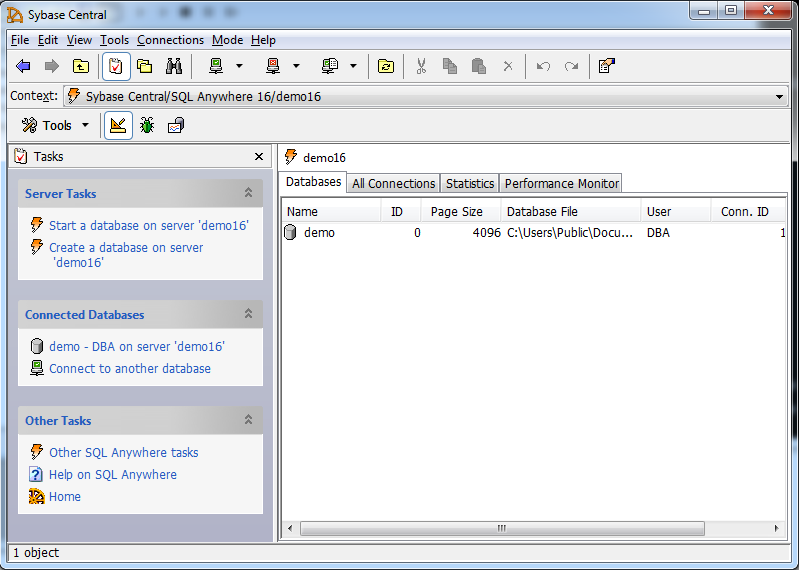This screenshot has width=799, height=570.
Task: Click the Connection Profiles icon
Action: 330,66
